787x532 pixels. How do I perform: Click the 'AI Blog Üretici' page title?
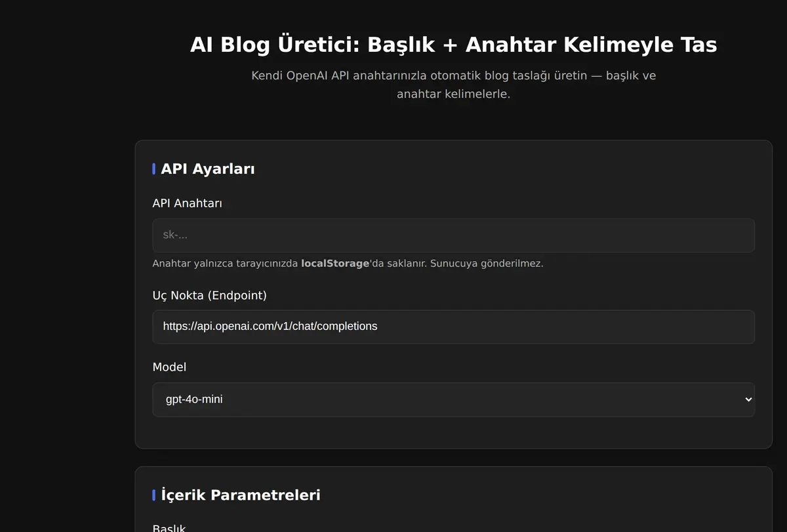point(453,45)
